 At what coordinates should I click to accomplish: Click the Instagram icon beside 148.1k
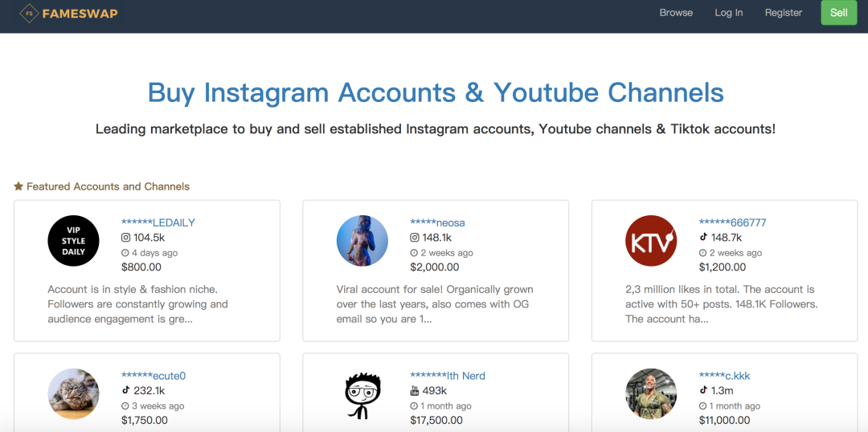(415, 238)
